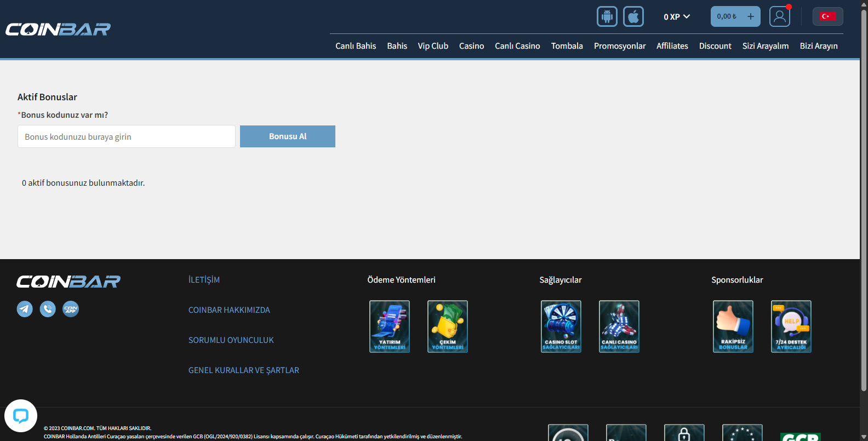
Task: Open the Turkish flag language selector
Action: pyautogui.click(x=827, y=16)
